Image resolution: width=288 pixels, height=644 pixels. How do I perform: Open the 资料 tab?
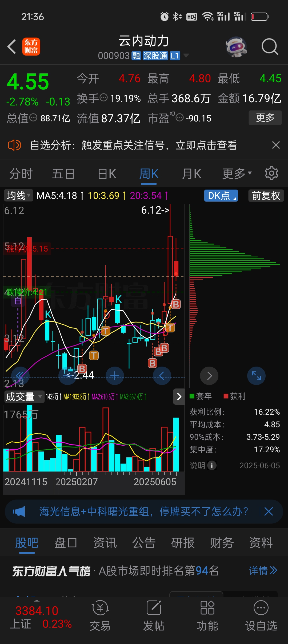pos(261,543)
